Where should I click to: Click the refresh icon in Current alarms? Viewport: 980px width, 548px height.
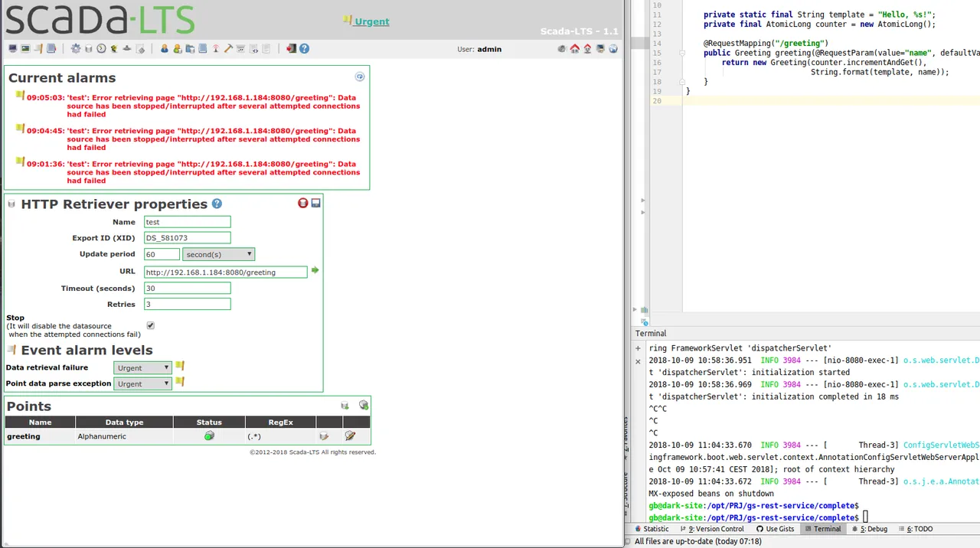(x=360, y=77)
